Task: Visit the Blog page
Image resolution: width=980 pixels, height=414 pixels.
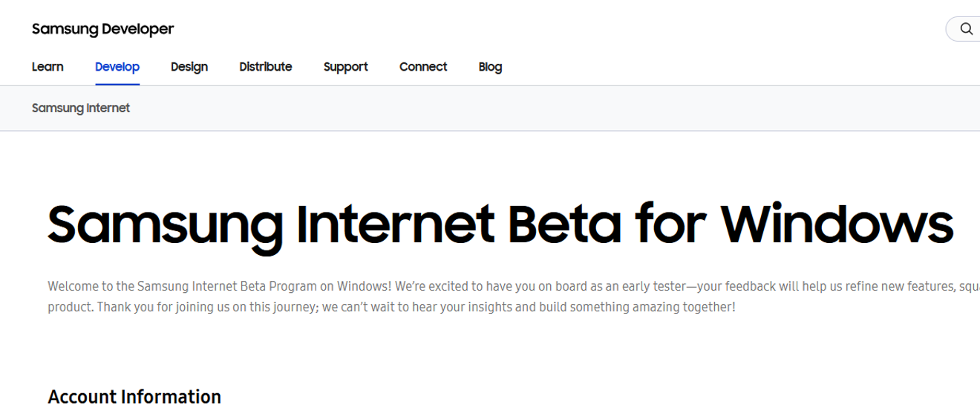Action: pos(490,67)
